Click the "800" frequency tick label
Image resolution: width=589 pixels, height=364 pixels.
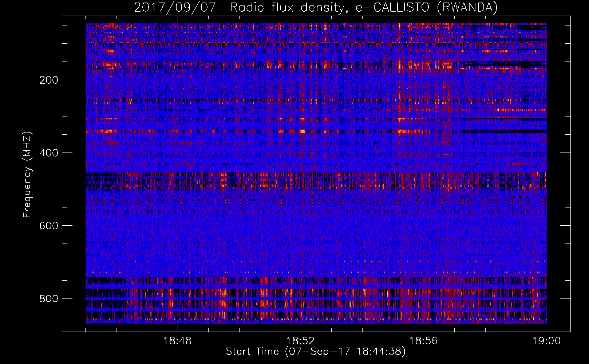point(49,298)
